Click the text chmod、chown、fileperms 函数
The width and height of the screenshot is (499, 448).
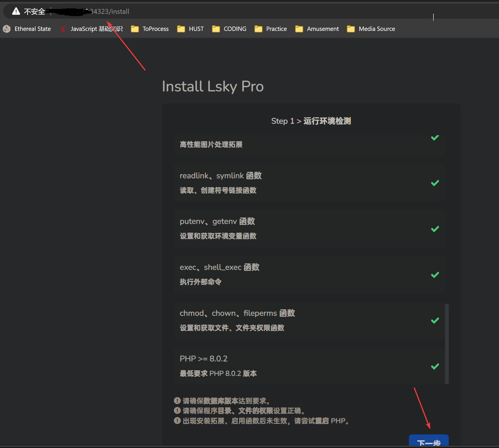tap(237, 313)
